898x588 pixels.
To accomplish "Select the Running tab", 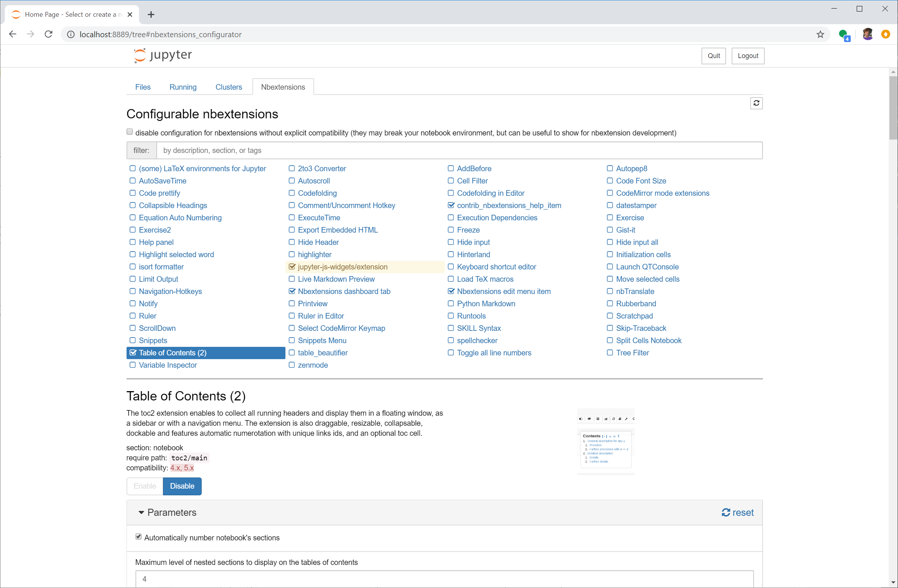I will click(x=183, y=87).
